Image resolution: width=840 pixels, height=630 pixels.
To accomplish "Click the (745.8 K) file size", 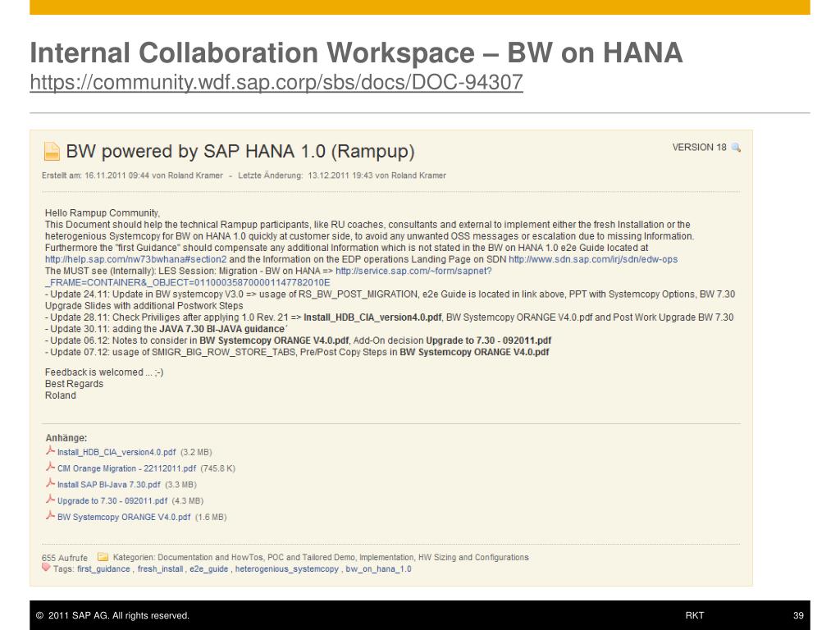I will pos(218,468).
